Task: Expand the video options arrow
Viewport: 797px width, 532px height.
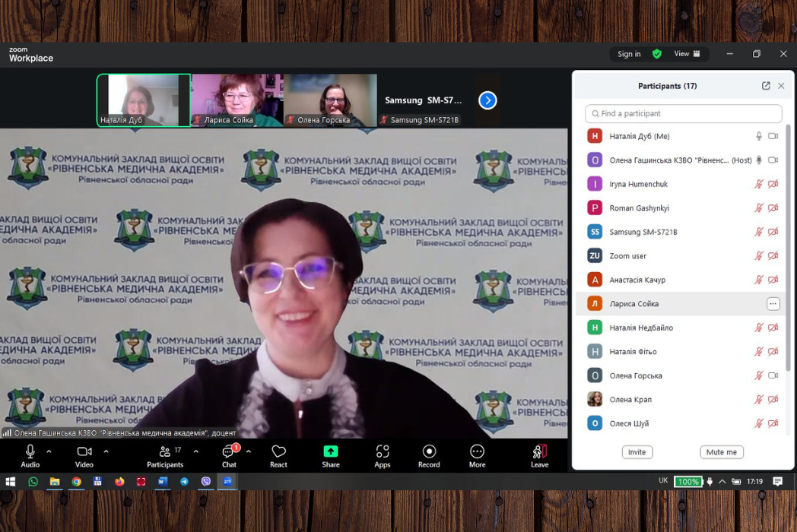Action: tap(106, 451)
